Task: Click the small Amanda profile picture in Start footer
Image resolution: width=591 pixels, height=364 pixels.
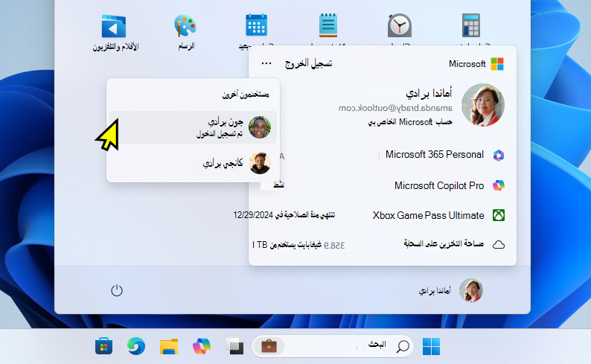Action: click(470, 290)
